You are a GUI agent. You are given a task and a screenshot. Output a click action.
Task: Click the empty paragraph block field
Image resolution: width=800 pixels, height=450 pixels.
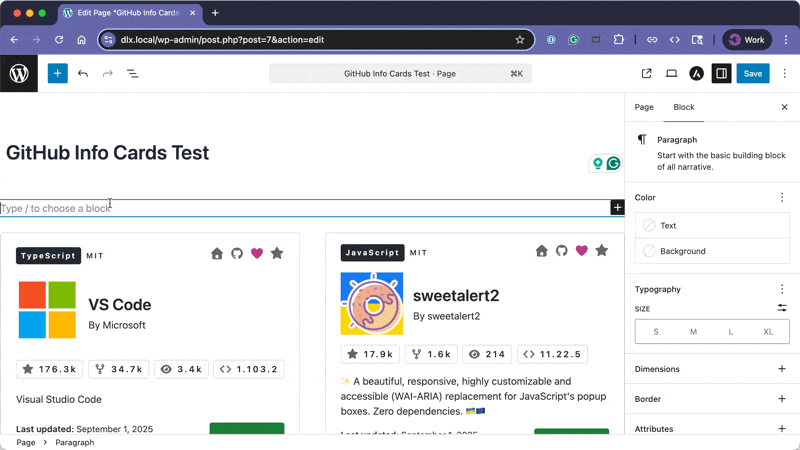(x=300, y=208)
